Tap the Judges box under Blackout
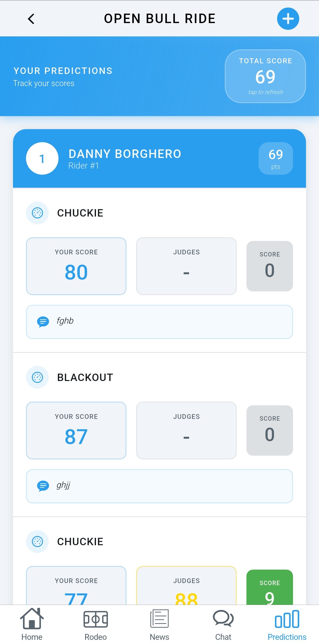The width and height of the screenshot is (319, 644). coord(186,430)
